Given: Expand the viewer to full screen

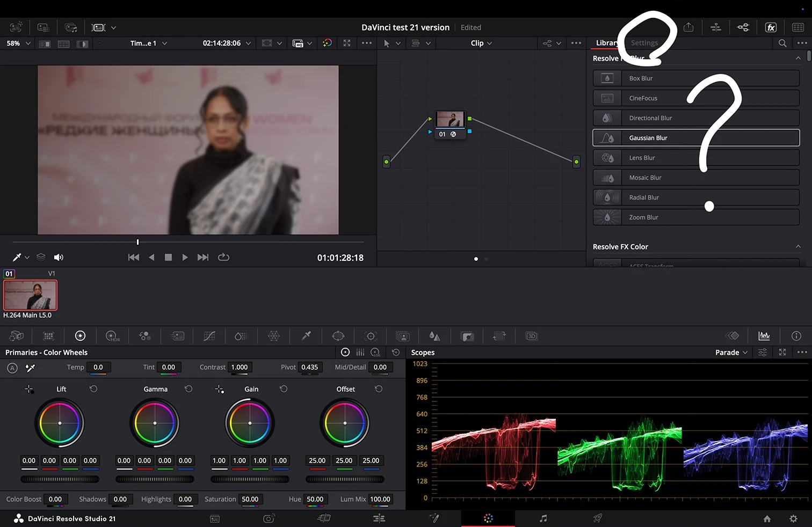Looking at the screenshot, I should [x=347, y=43].
